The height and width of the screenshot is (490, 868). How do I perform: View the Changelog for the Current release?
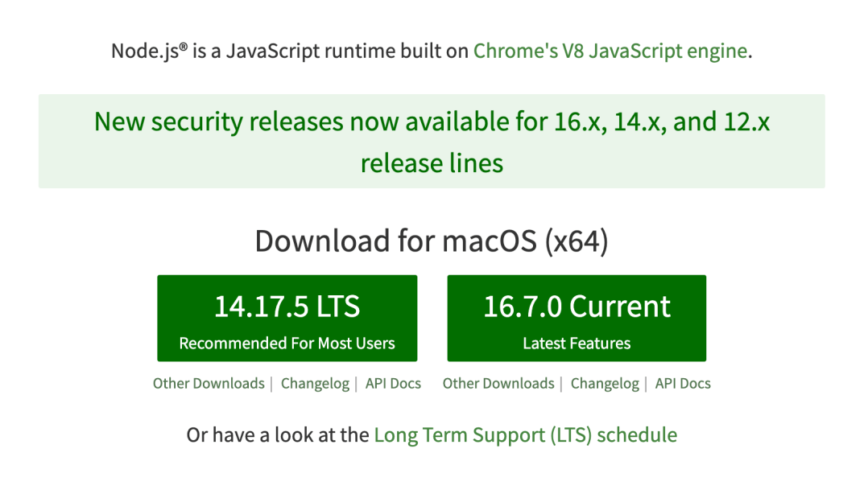coord(605,384)
